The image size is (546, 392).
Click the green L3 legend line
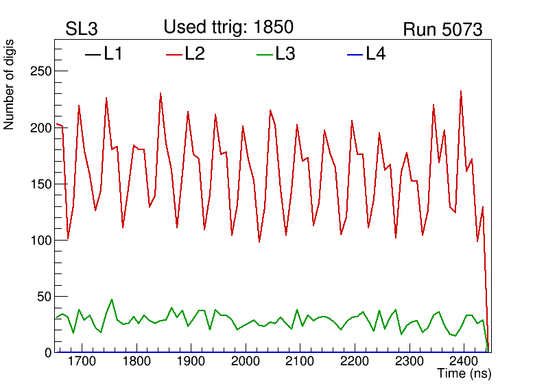tap(265, 54)
